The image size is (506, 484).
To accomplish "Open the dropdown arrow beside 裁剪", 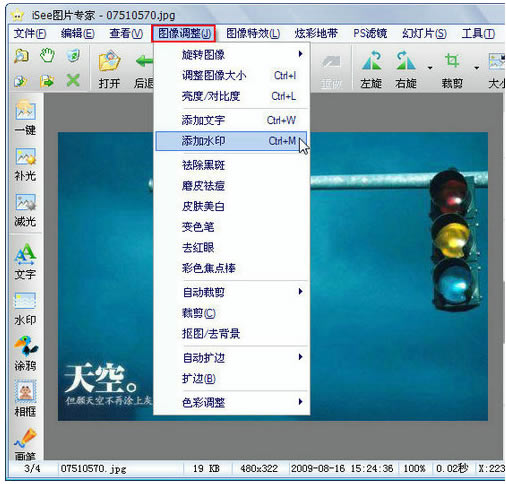I will click(477, 68).
